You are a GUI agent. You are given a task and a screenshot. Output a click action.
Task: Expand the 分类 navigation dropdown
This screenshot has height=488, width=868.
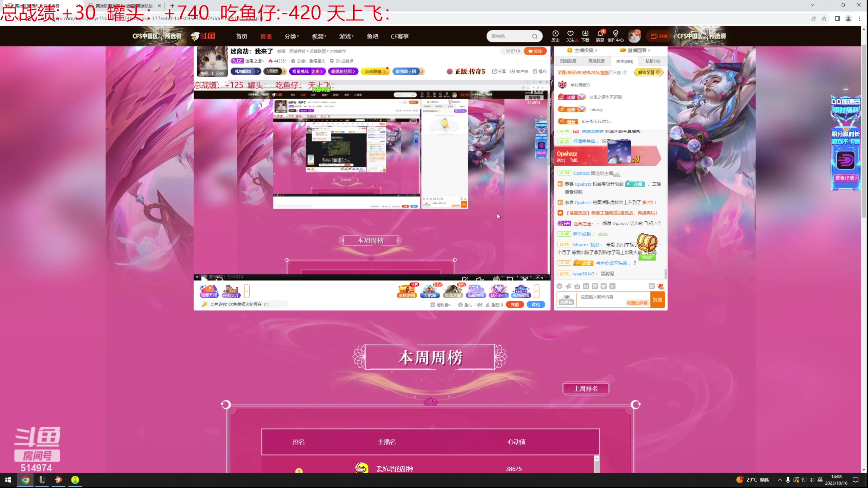click(x=291, y=36)
